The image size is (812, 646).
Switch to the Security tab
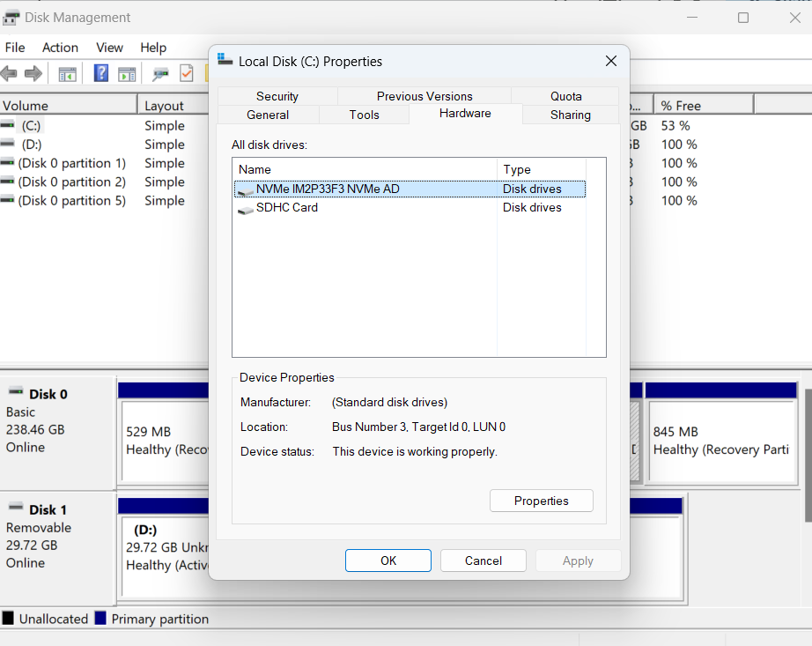point(277,96)
